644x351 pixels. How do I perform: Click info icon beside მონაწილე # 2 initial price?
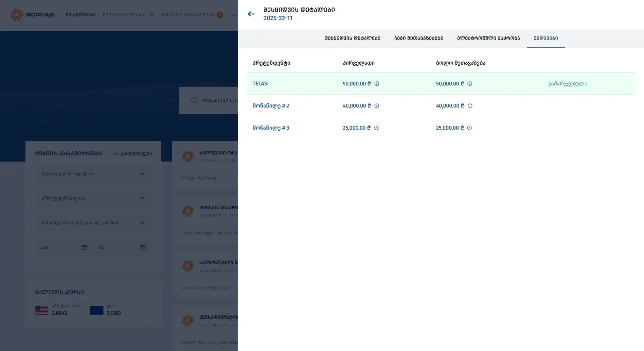point(376,106)
